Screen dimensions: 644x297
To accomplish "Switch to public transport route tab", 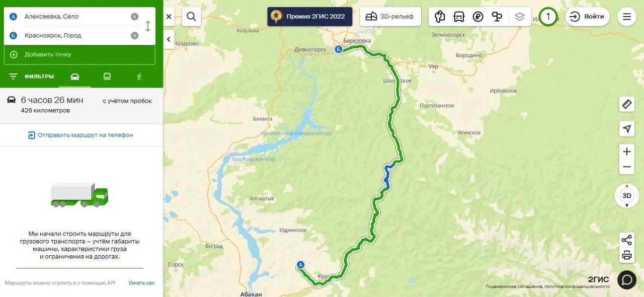I will click(107, 77).
